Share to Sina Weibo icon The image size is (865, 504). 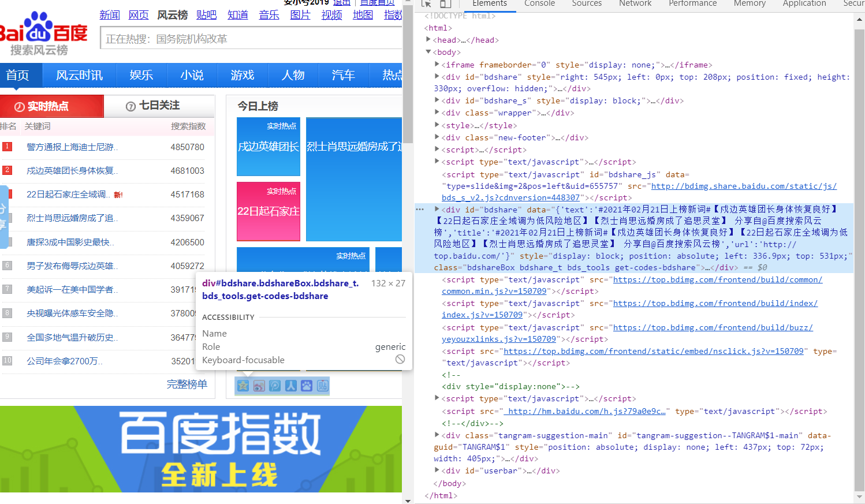tap(259, 386)
